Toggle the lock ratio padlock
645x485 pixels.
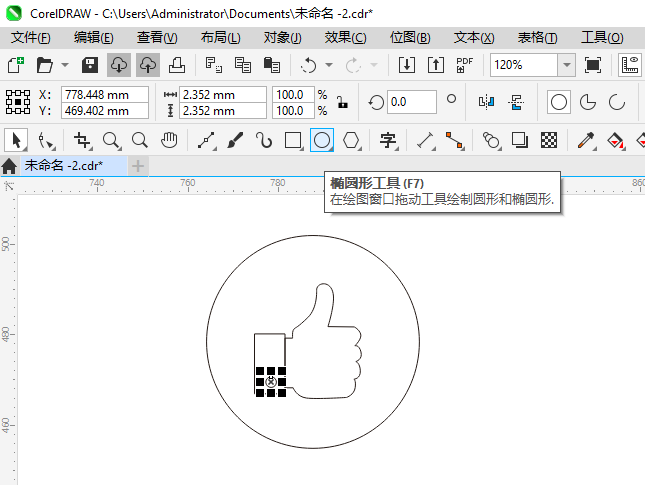[x=342, y=102]
